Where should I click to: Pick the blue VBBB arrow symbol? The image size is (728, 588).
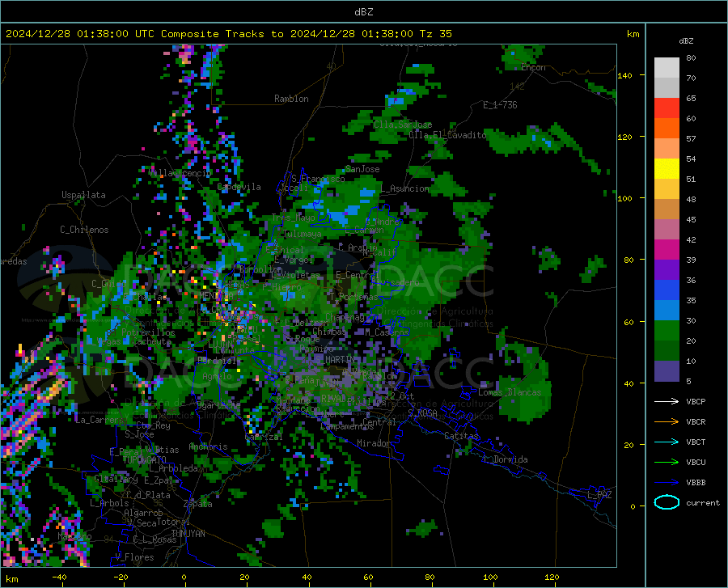(x=667, y=482)
